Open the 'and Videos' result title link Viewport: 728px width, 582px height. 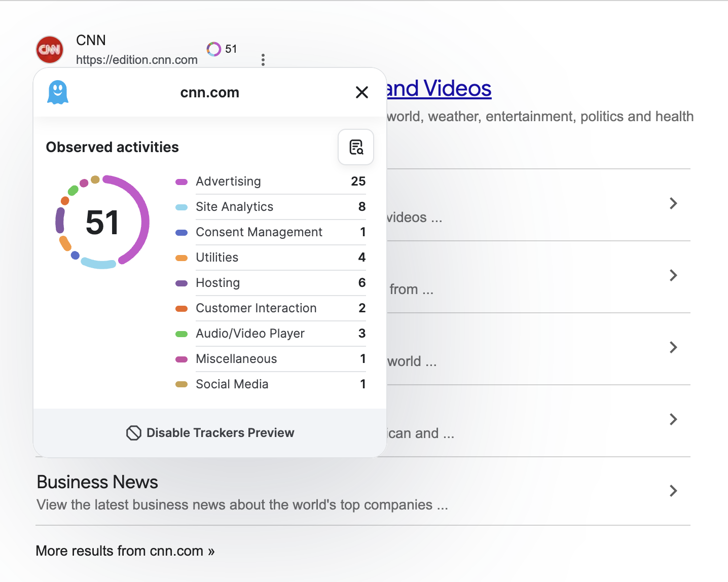439,89
